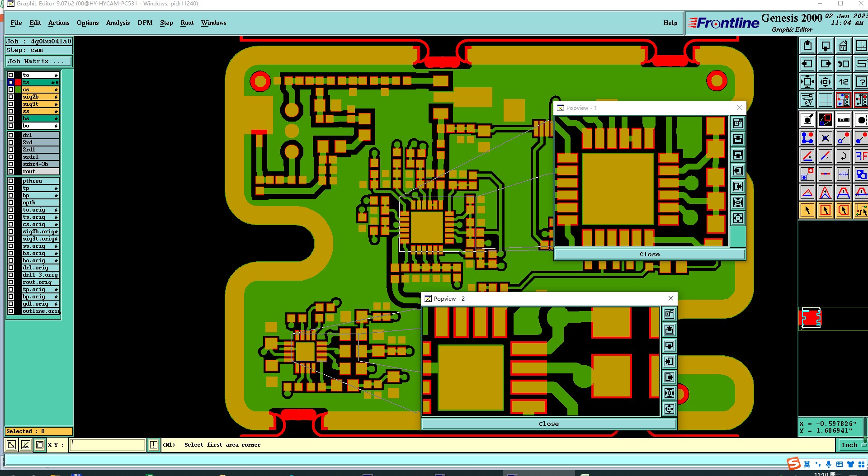Image resolution: width=868 pixels, height=476 pixels.
Task: Click the previous view undo-zoom icon
Action: click(x=844, y=64)
